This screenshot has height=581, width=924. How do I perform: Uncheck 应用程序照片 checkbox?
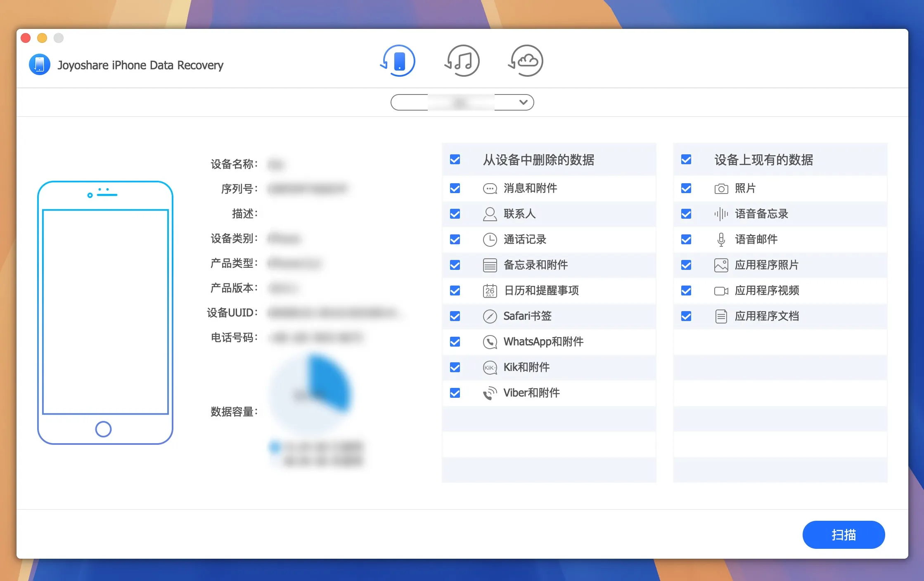coord(686,265)
